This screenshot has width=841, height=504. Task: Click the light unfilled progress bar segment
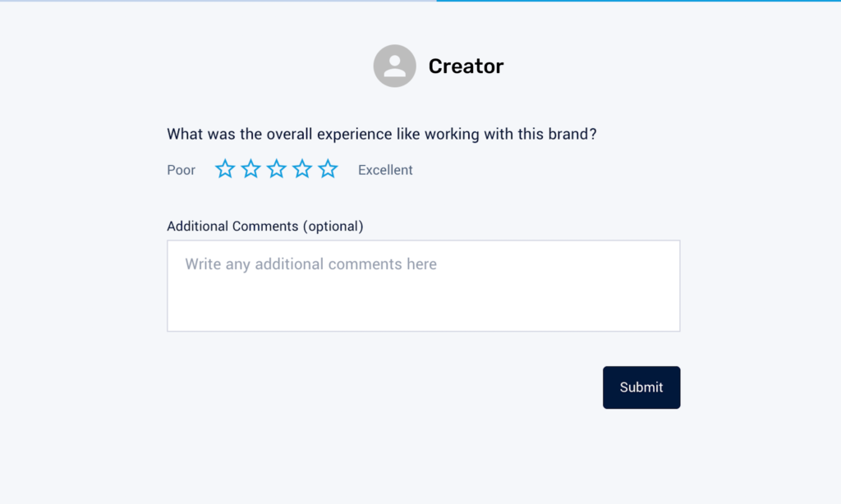[x=218, y=1]
